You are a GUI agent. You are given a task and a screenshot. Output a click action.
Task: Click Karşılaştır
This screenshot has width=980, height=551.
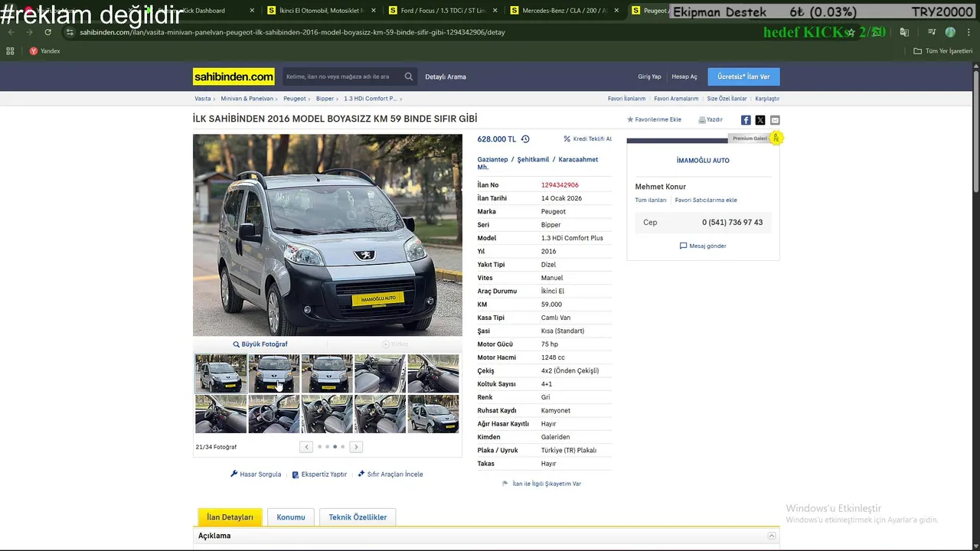click(767, 99)
